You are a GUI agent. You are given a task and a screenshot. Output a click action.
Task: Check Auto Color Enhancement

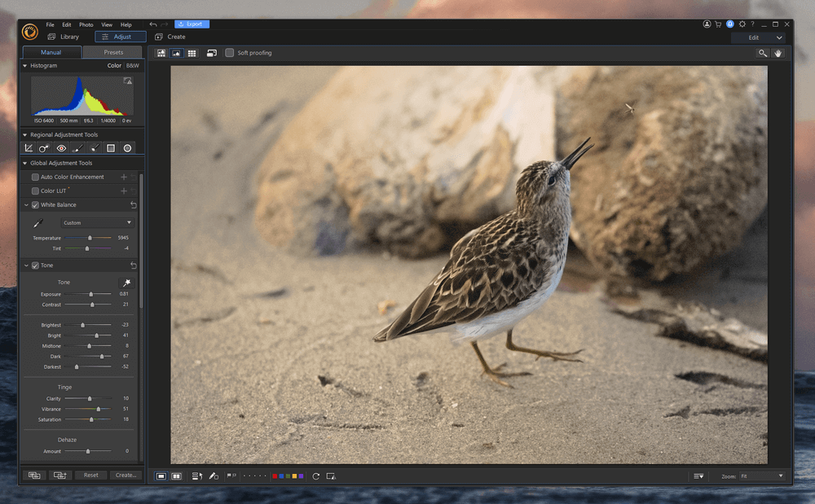pyautogui.click(x=35, y=177)
